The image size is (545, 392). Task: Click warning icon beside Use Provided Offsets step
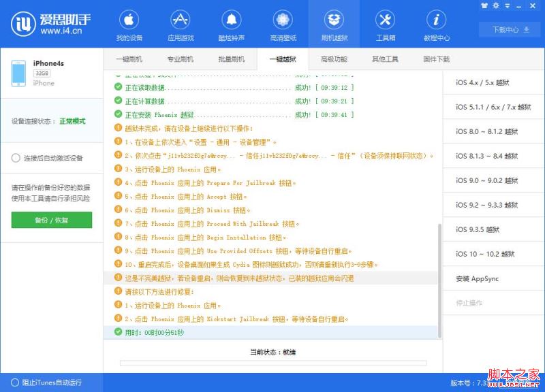pos(118,250)
